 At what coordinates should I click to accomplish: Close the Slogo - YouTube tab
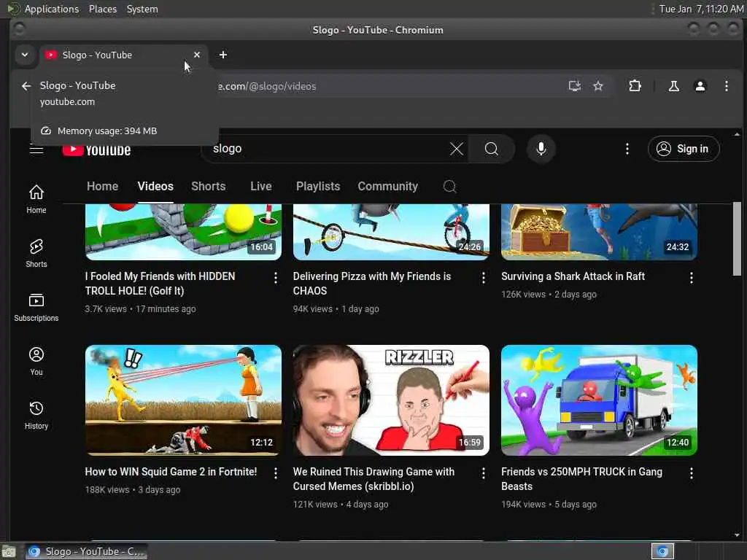coord(197,55)
